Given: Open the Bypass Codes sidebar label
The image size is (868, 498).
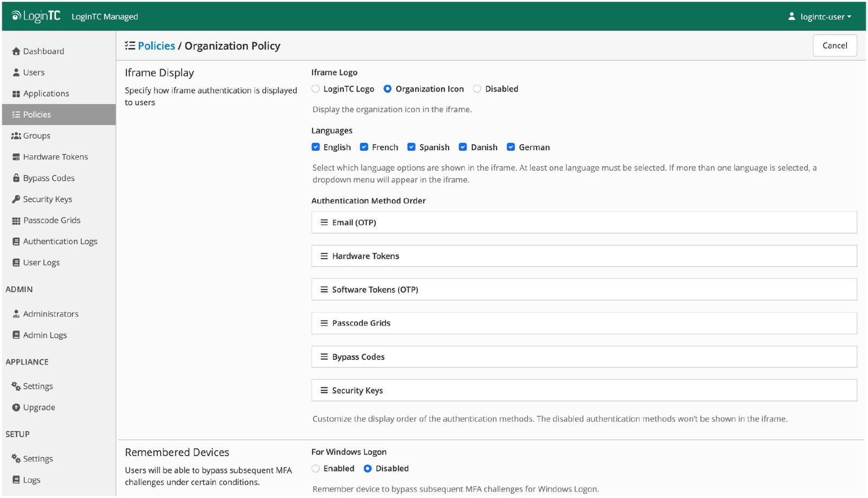Looking at the screenshot, I should [49, 178].
